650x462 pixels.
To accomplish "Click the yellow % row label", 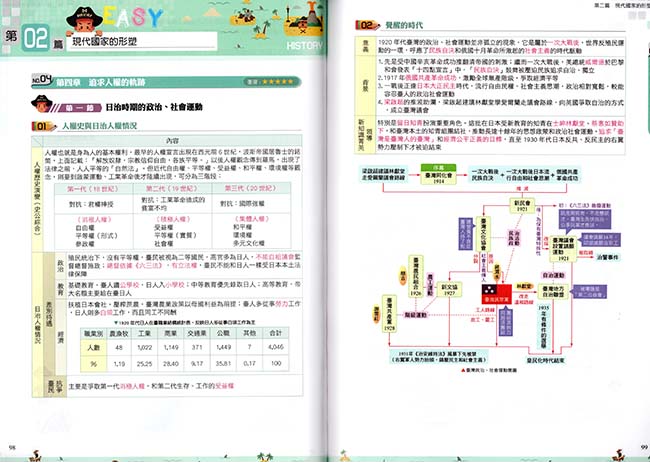I will pyautogui.click(x=93, y=364).
